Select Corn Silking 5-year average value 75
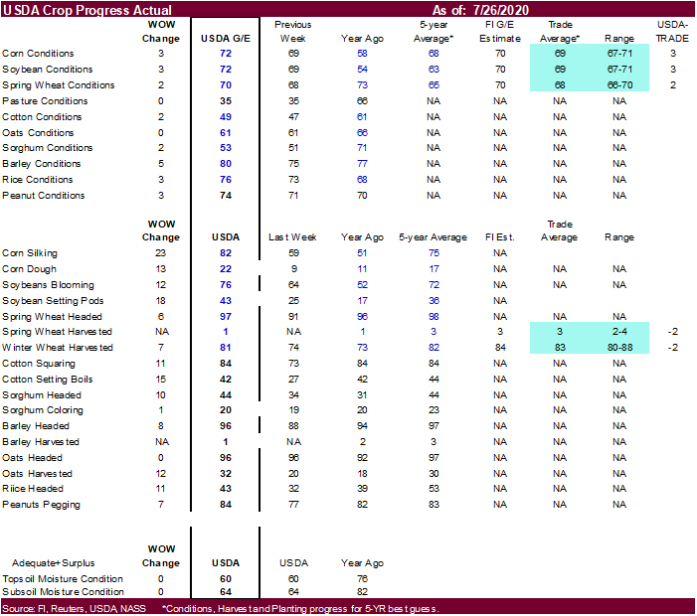This screenshot has height=616, width=697. tap(434, 253)
